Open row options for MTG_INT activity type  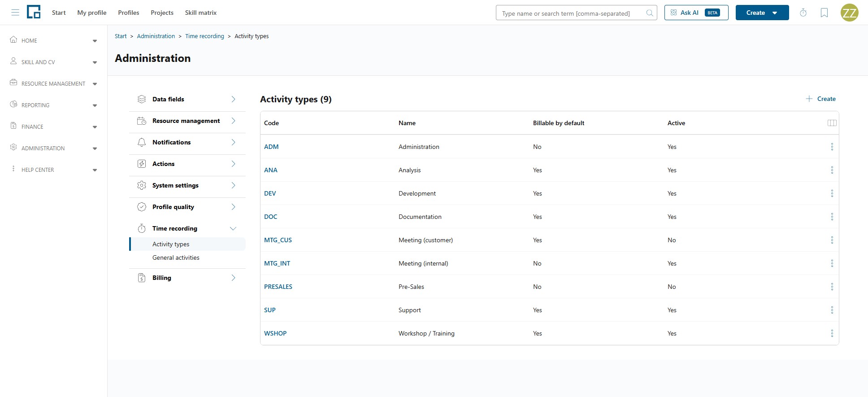(x=832, y=263)
